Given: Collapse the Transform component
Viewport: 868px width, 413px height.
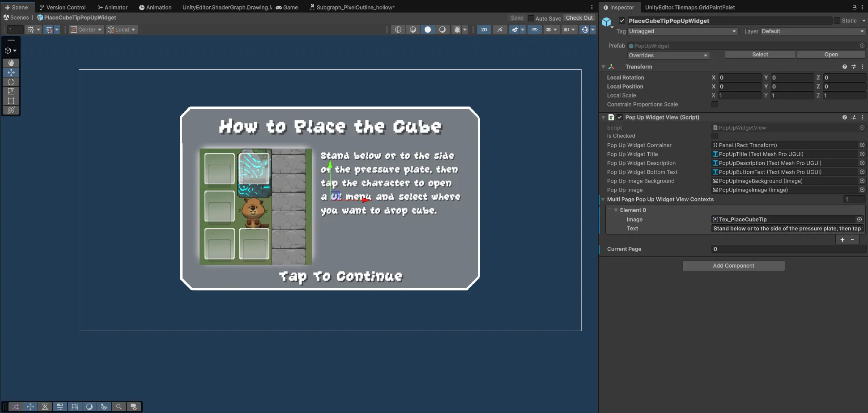Looking at the screenshot, I should coord(604,67).
